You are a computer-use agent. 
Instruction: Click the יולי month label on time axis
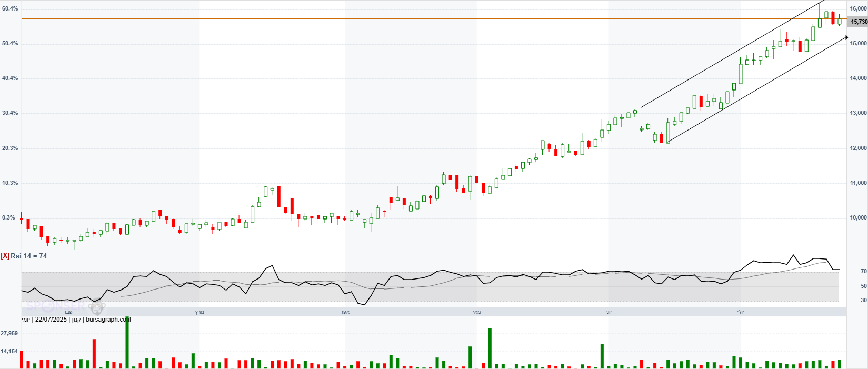(740, 312)
